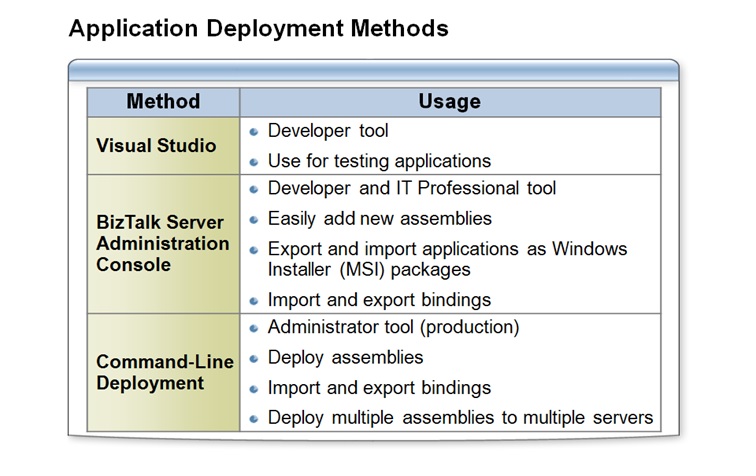This screenshot has height=476, width=756.
Task: Select the 'Usage' column header
Action: (450, 102)
